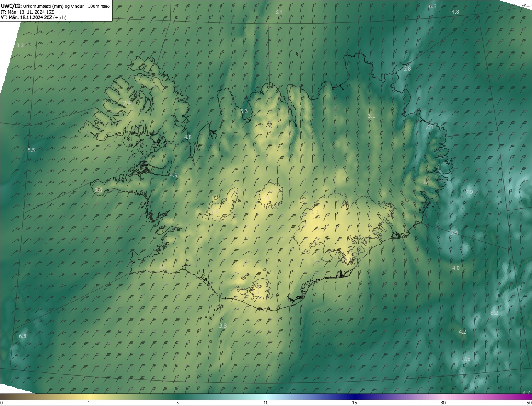Click the color scale tick labeled 30
The image size is (532, 406).
443,403
